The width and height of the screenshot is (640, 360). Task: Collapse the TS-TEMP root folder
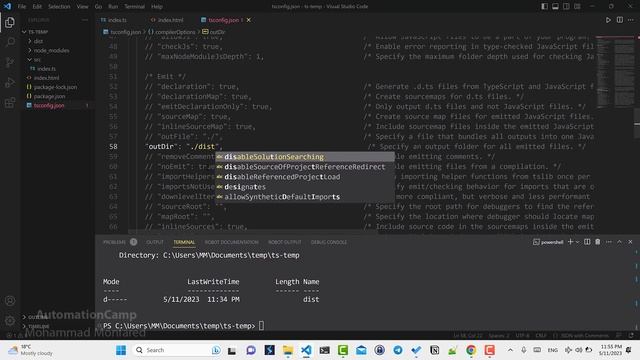(x=57, y=32)
